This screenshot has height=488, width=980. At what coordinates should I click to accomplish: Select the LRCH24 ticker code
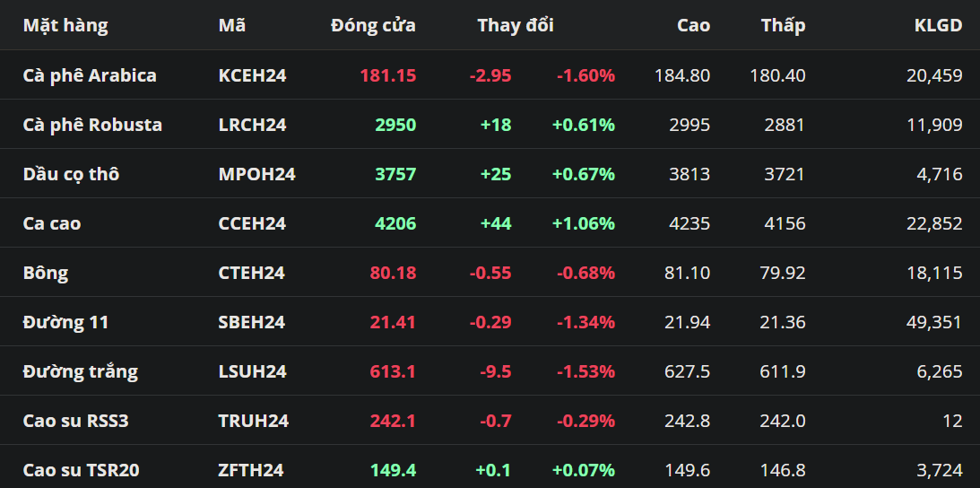[252, 125]
